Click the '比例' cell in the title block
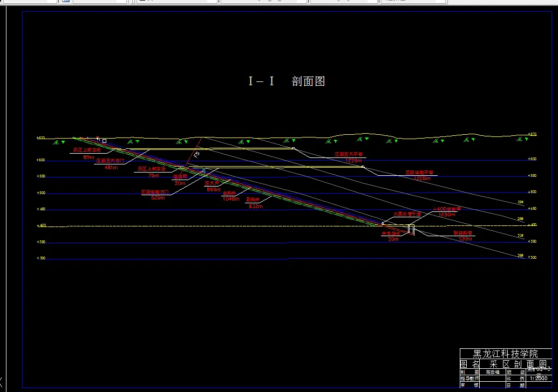Viewport: 558px width, 392px height. pos(516,379)
